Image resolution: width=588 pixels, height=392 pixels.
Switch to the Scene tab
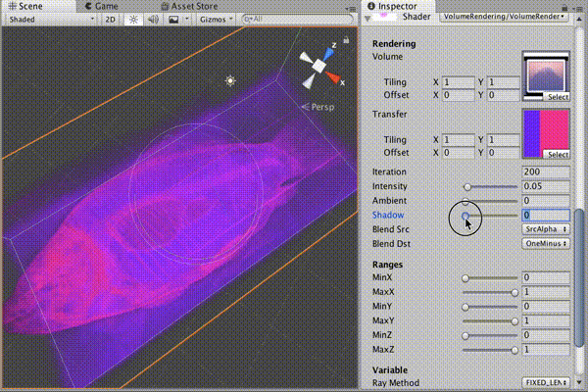38,6
